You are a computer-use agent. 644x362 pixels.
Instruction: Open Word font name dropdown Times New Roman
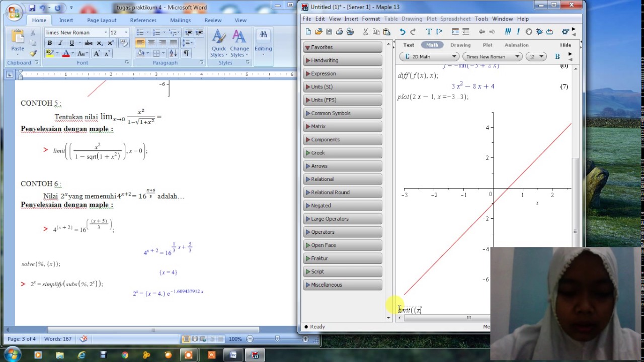pyautogui.click(x=76, y=32)
